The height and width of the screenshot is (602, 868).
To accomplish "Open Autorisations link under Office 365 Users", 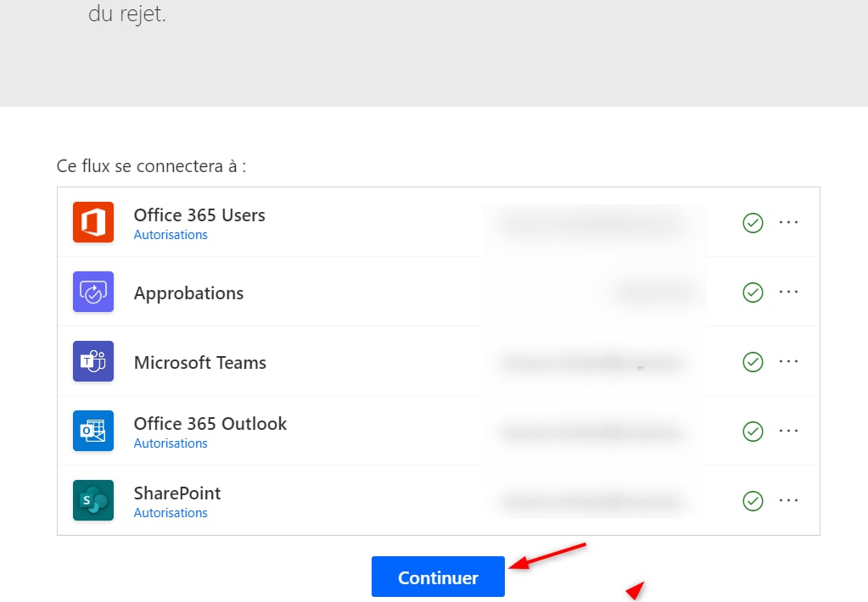I will click(171, 235).
